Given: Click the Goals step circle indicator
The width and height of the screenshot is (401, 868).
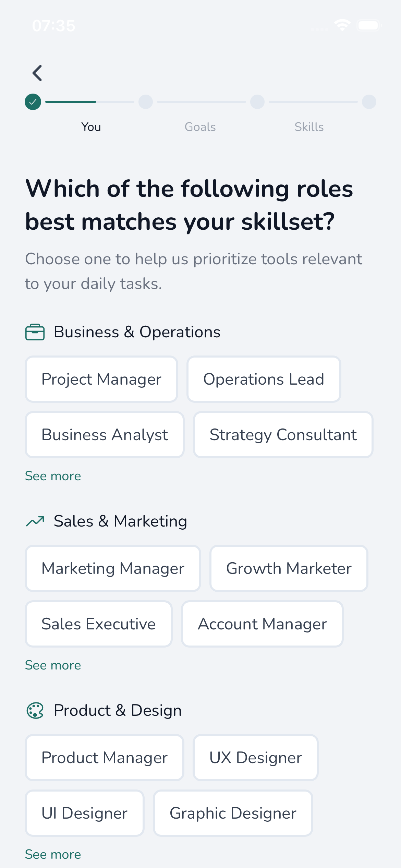Looking at the screenshot, I should [145, 101].
